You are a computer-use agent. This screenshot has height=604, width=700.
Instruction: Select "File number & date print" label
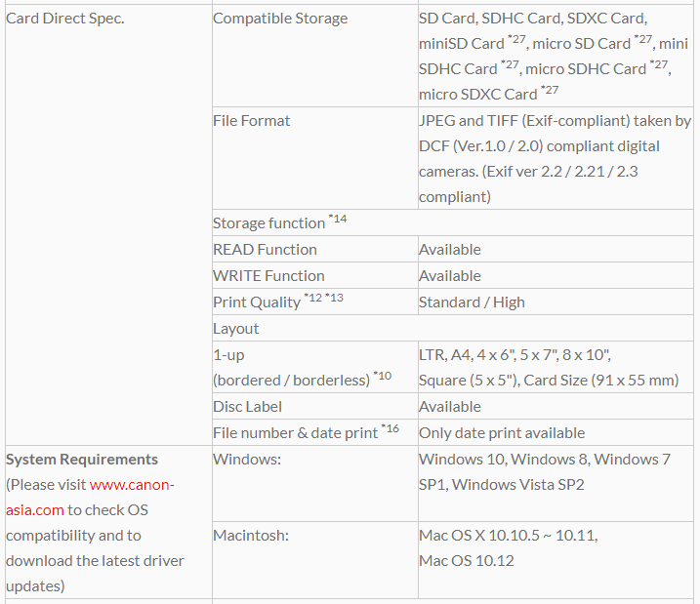pos(295,433)
